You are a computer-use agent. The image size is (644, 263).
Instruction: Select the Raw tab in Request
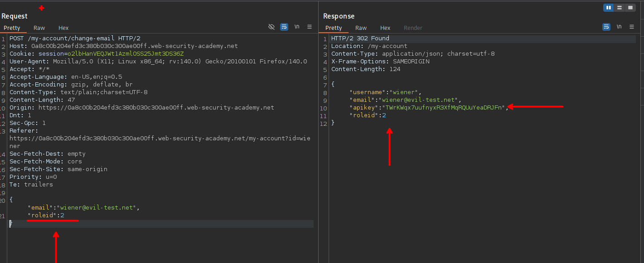click(39, 28)
